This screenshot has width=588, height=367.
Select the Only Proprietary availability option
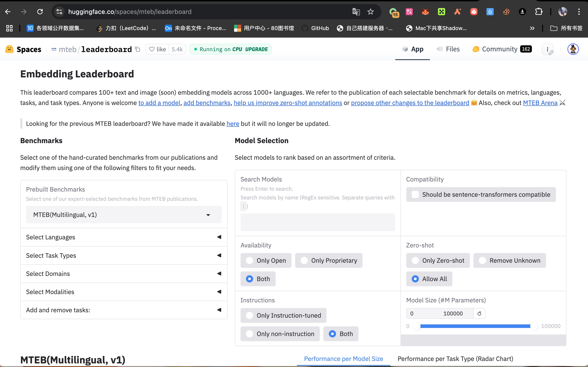[x=329, y=260]
